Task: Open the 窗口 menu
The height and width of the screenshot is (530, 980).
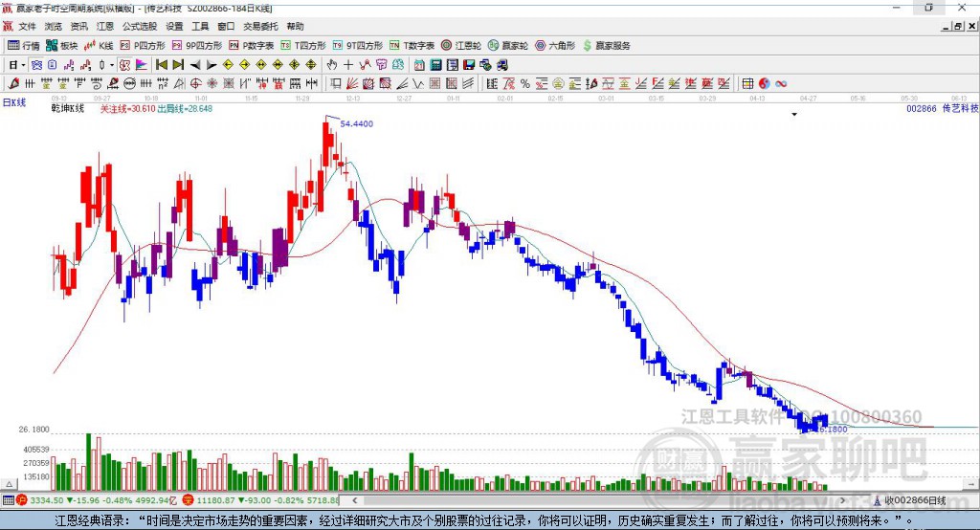Action: 226,26
